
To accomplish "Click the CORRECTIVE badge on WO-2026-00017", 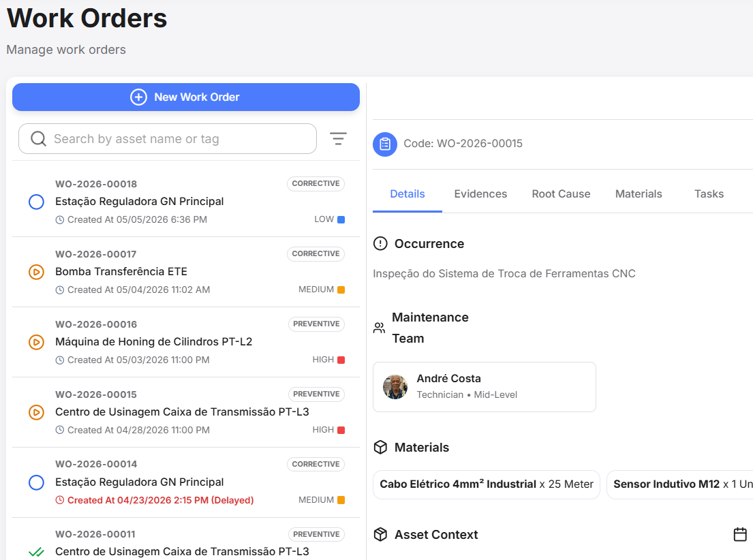I will point(316,253).
